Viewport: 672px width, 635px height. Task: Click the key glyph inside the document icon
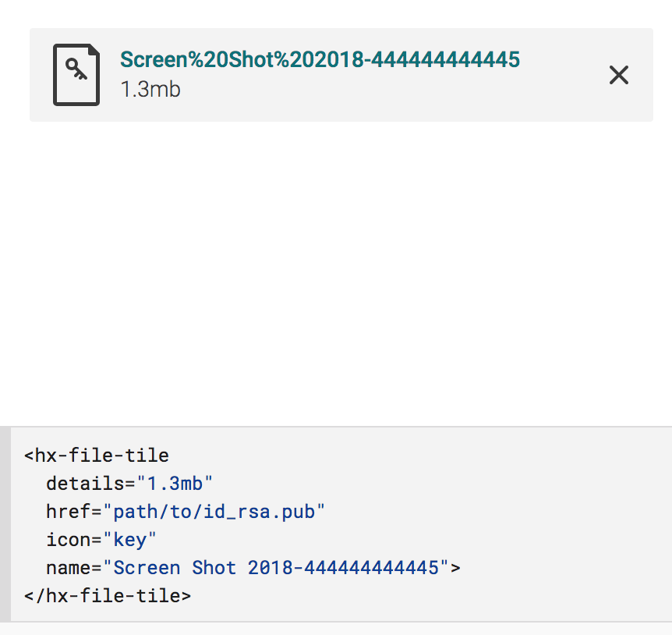(x=76, y=69)
